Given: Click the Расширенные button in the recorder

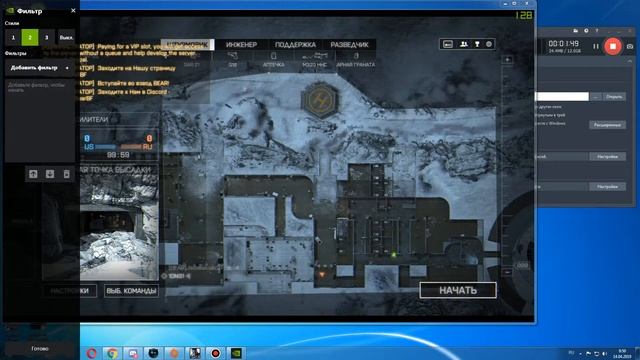Looking at the screenshot, I should coord(607,125).
